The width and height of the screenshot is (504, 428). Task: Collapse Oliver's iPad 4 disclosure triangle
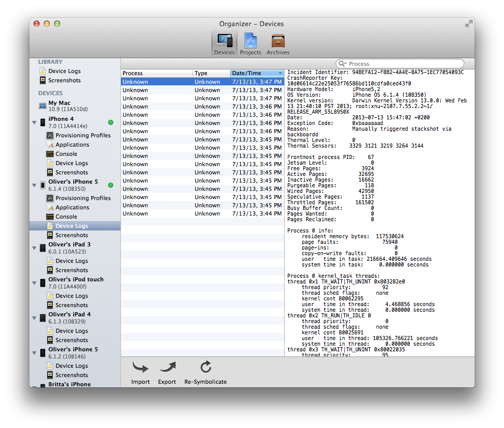click(x=34, y=318)
